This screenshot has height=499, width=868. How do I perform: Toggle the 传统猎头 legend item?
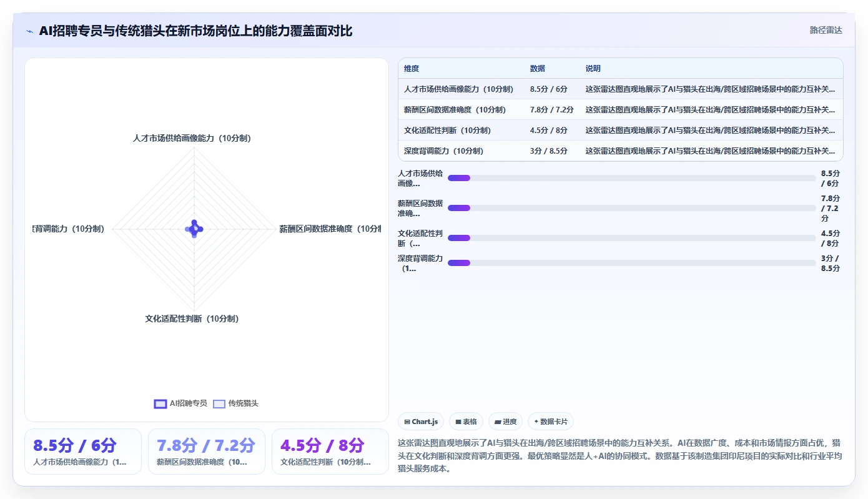coord(235,403)
